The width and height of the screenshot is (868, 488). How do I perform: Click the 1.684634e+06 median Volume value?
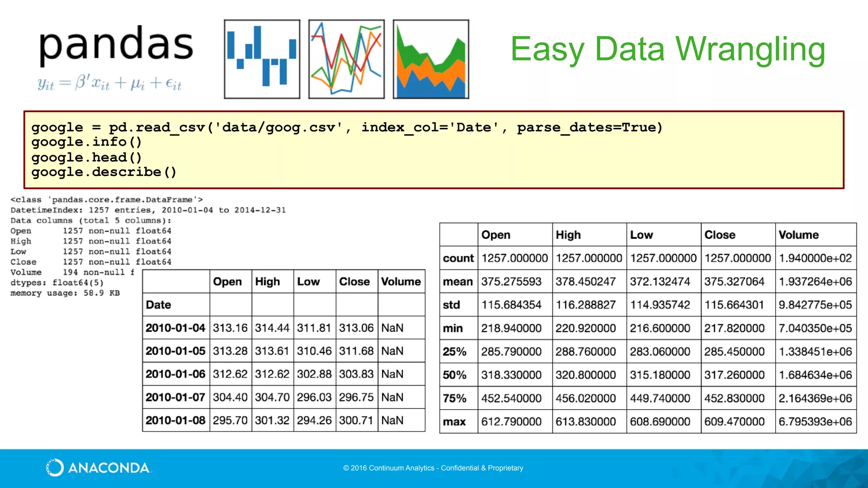(815, 375)
